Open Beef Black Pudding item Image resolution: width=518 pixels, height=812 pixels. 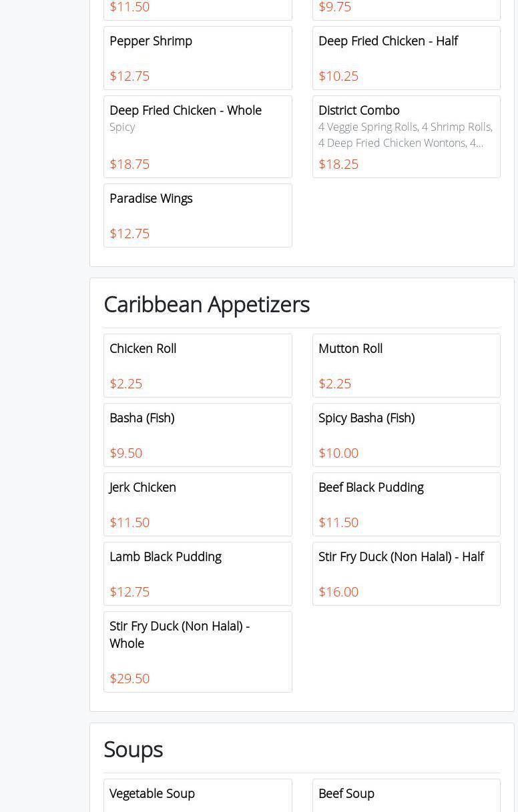[406, 504]
